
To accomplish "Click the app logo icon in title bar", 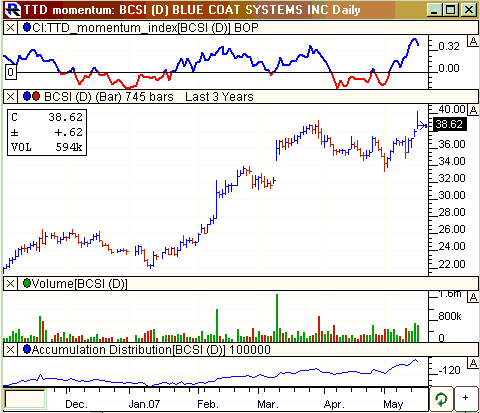I will pyautogui.click(x=13, y=9).
